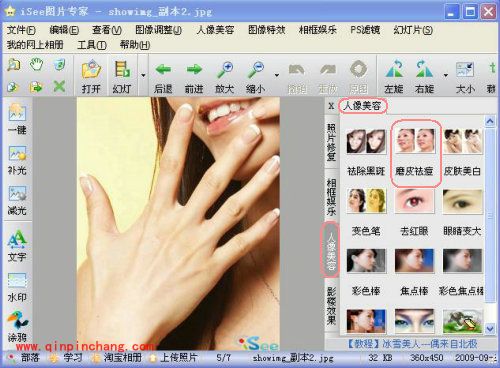Open the 文件(F) menu
This screenshot has height=368, width=500.
(21, 30)
